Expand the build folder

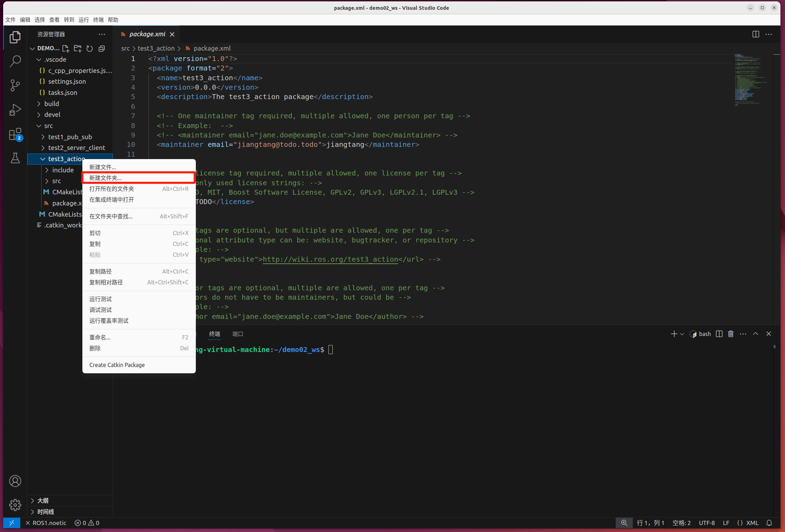click(x=52, y=104)
